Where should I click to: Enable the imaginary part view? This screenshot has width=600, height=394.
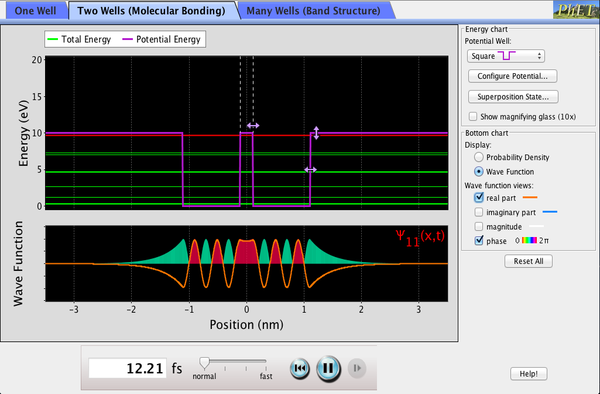(x=479, y=212)
